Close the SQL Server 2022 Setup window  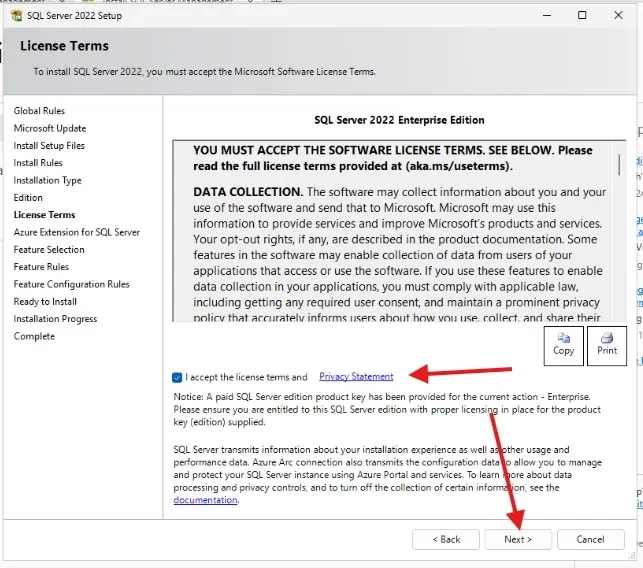tap(618, 15)
